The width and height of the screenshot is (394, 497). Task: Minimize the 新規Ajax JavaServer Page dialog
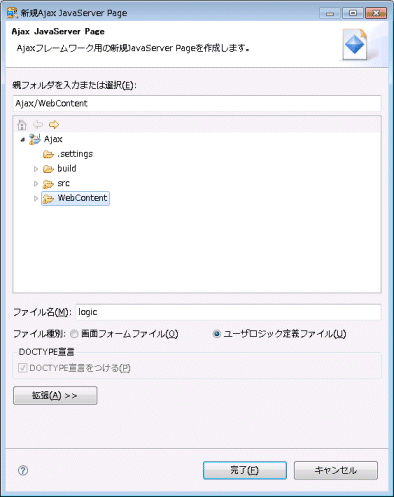point(330,13)
